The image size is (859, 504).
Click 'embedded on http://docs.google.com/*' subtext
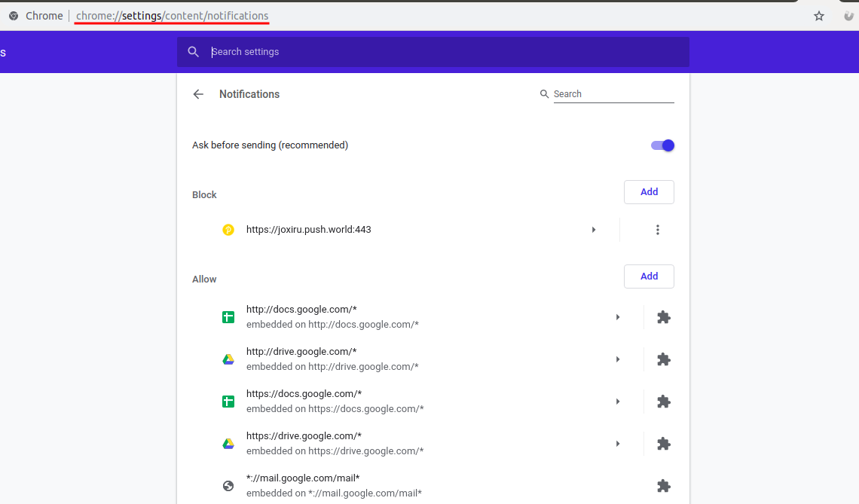[x=332, y=324]
